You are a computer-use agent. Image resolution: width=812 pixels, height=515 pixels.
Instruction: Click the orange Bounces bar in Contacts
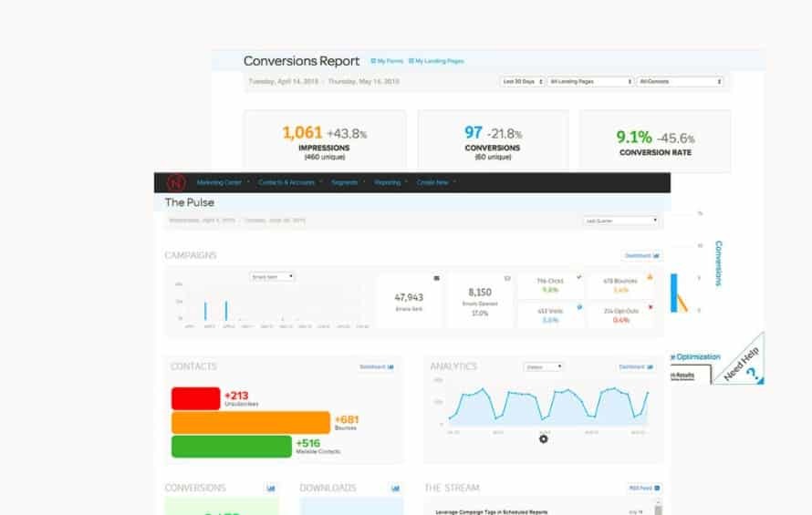click(x=251, y=422)
